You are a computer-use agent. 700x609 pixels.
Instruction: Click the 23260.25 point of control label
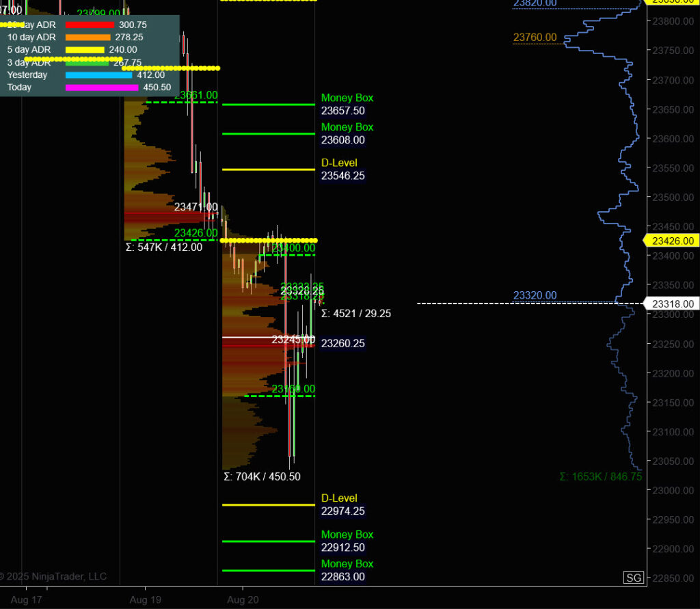tap(342, 344)
